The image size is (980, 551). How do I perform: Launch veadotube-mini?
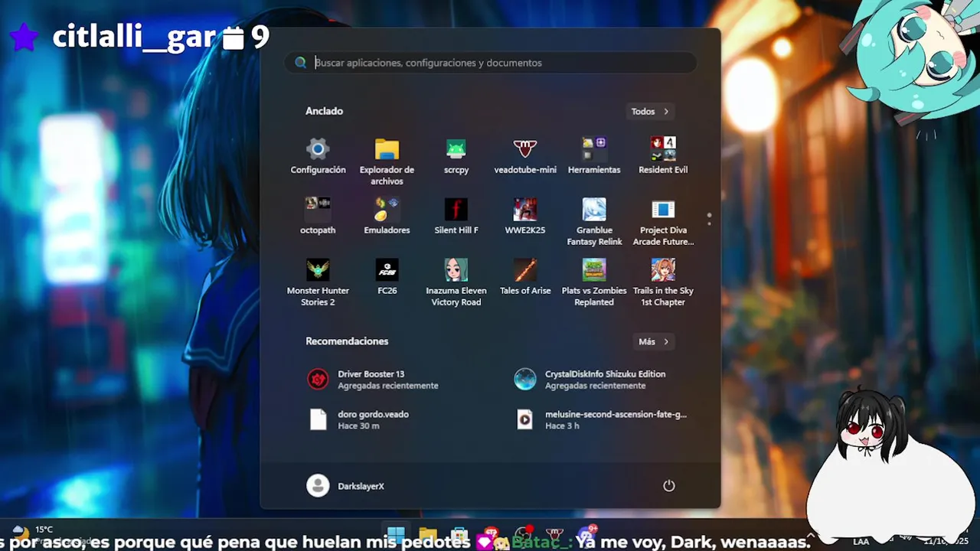525,156
